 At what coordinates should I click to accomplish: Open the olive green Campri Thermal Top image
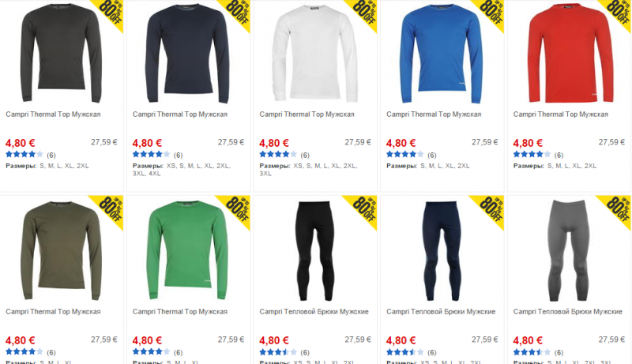62,250
